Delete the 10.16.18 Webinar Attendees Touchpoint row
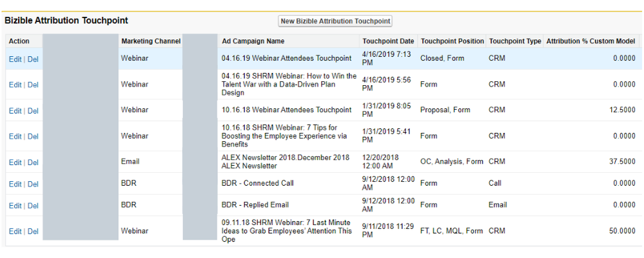Screen dimensions: 644x258 [x=33, y=111]
